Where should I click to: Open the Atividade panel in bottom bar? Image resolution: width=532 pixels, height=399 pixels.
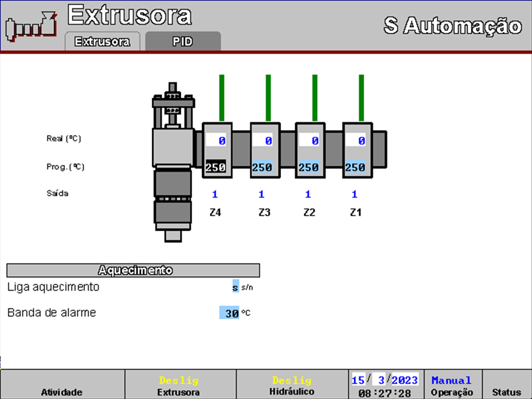[x=62, y=385]
